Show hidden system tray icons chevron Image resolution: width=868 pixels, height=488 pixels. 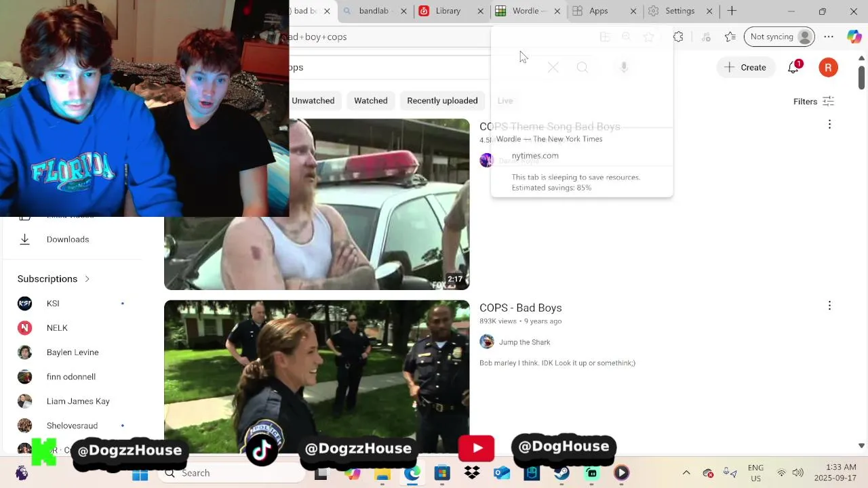coord(686,473)
